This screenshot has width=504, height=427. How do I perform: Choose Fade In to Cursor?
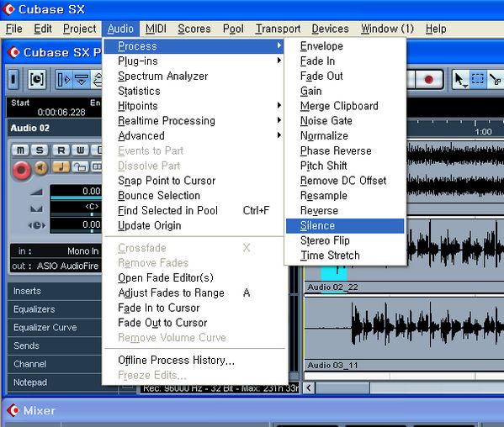[x=194, y=308]
